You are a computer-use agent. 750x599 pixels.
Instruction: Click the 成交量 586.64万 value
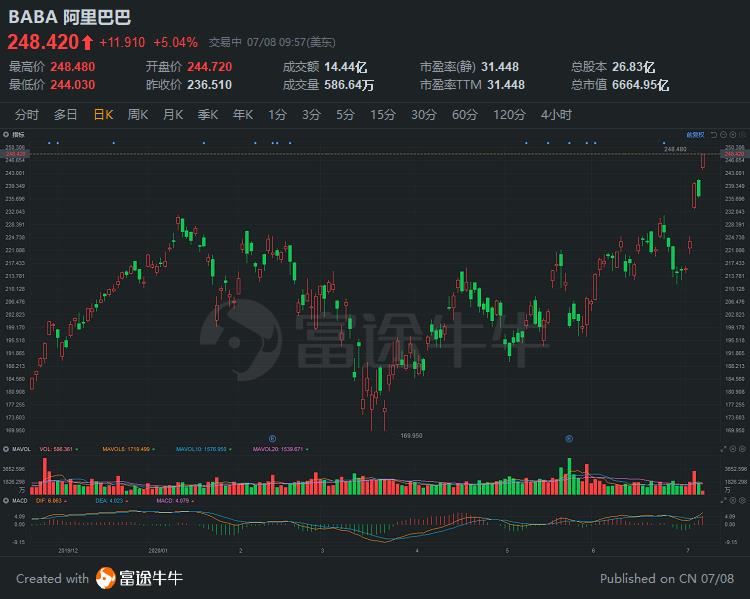pyautogui.click(x=349, y=85)
